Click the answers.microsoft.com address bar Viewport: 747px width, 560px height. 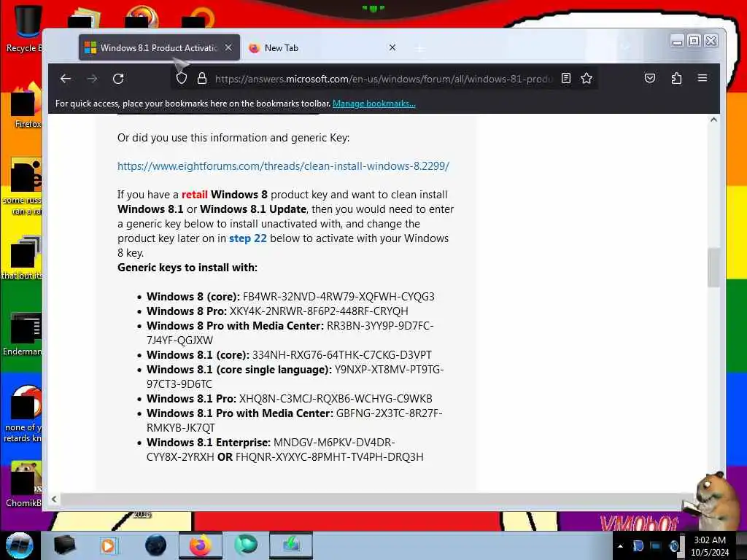384,79
